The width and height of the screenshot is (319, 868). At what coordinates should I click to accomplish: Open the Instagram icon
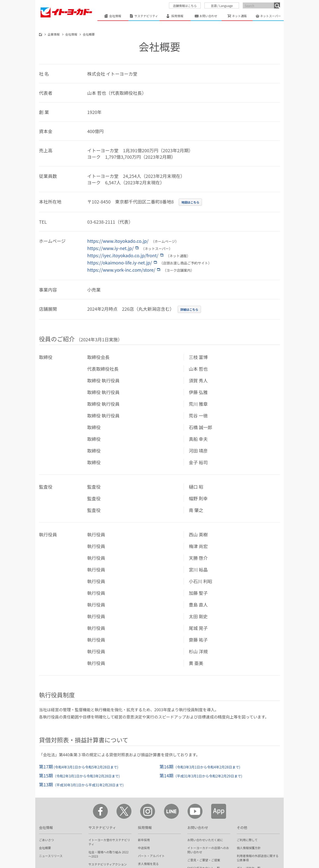(x=147, y=811)
